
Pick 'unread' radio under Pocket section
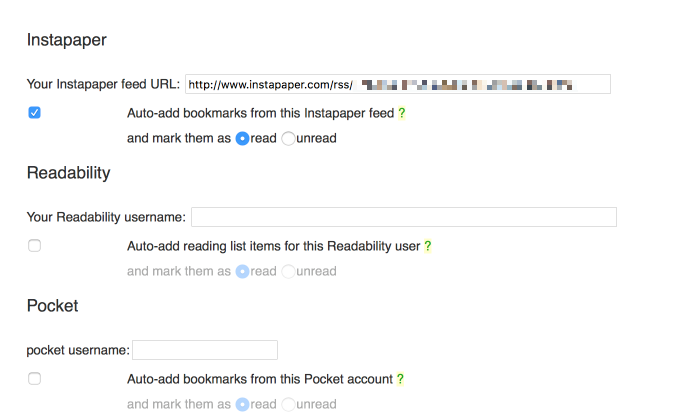(288, 405)
